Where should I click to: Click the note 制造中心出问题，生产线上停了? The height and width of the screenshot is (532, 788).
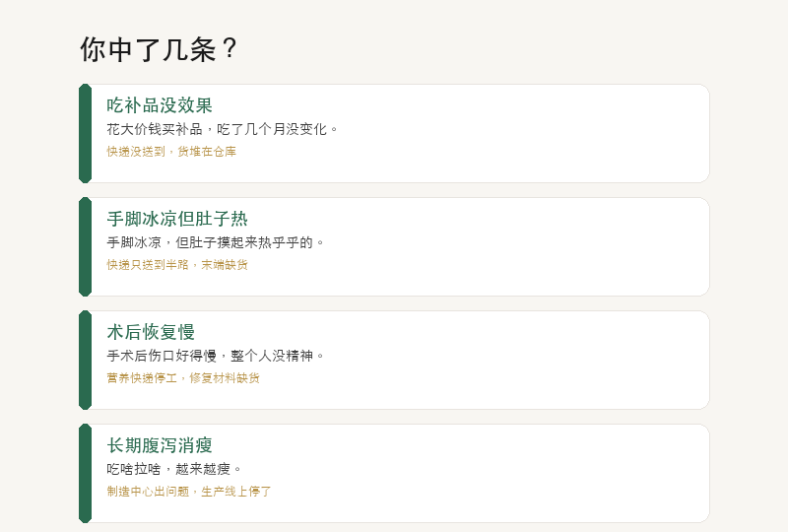pos(189,491)
